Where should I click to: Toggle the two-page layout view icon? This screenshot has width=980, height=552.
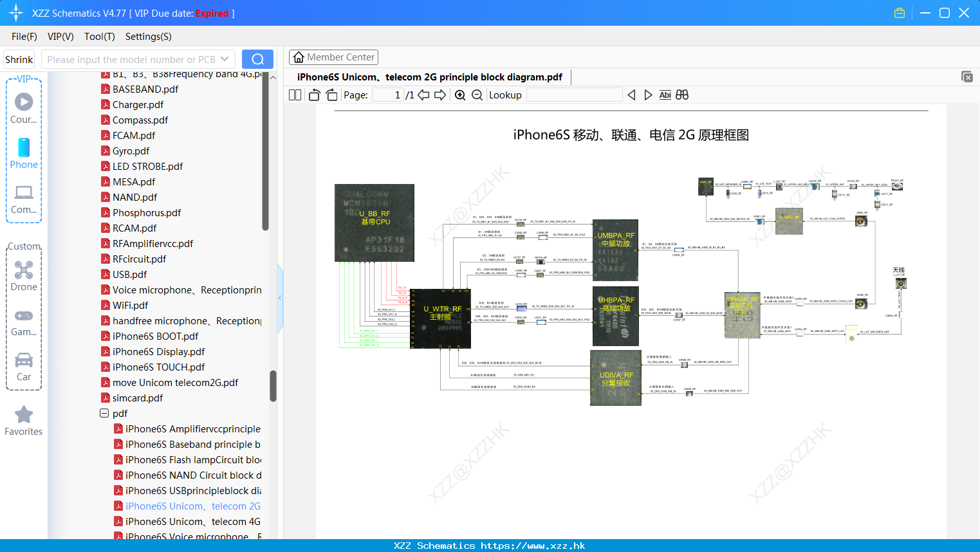tap(295, 95)
